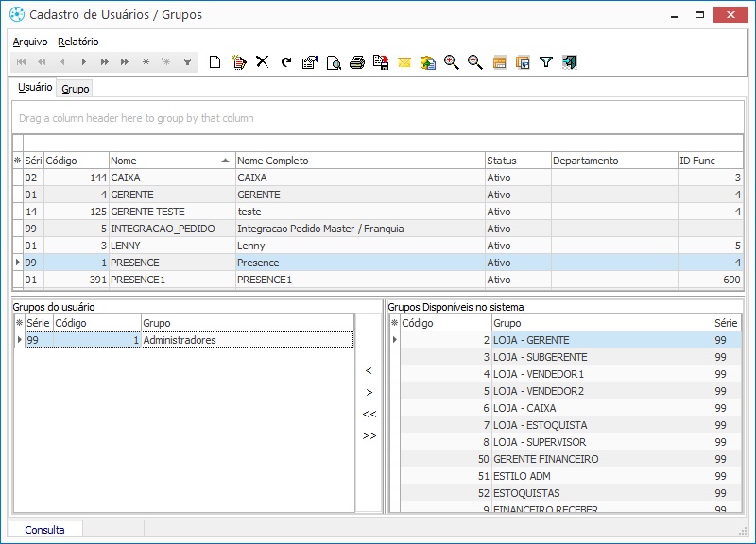Click the yellow envelope email icon

[404, 62]
